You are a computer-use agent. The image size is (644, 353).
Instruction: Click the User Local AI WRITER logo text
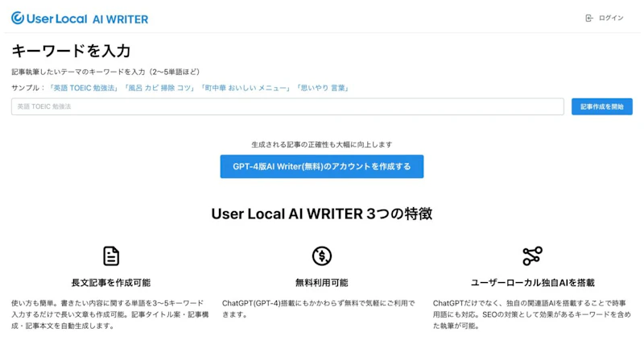point(87,19)
